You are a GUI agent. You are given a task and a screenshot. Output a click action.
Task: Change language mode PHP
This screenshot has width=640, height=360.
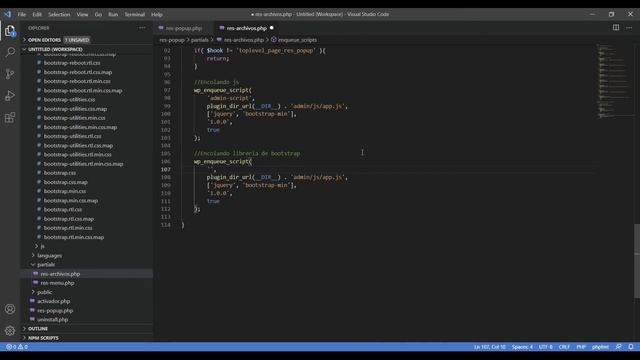[581, 347]
